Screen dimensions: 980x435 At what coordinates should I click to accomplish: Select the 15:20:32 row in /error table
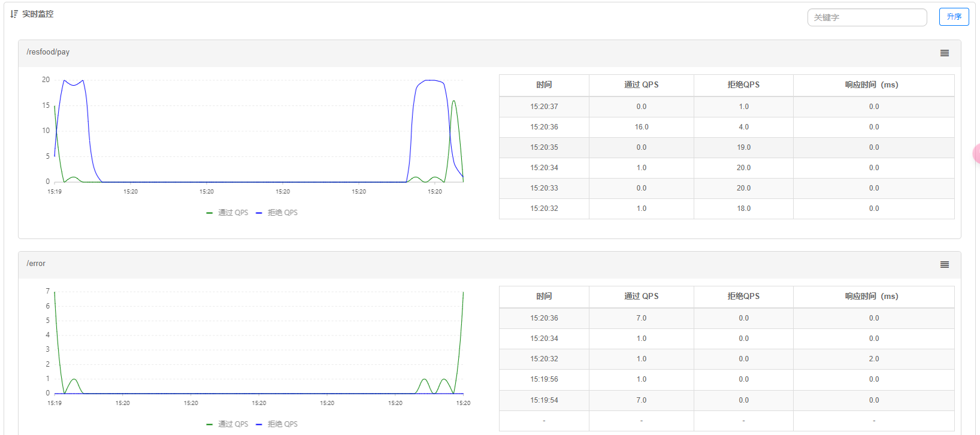click(727, 359)
